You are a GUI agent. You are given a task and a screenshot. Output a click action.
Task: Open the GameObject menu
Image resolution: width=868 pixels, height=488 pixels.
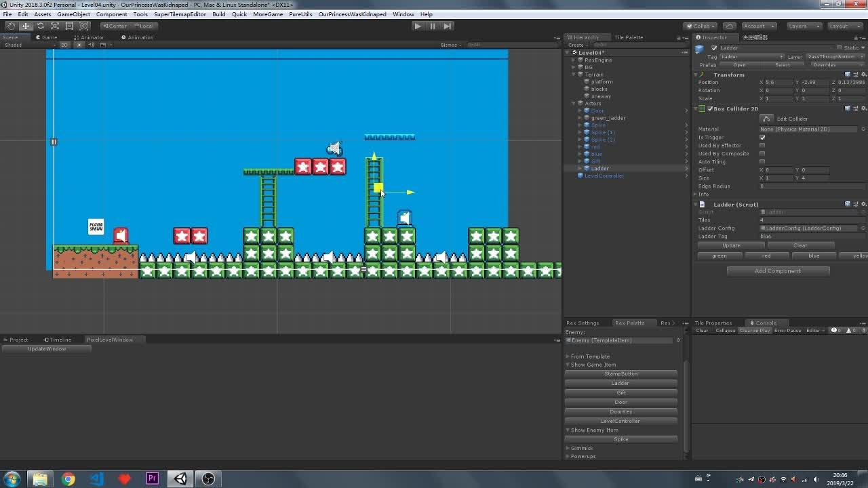tap(73, 14)
